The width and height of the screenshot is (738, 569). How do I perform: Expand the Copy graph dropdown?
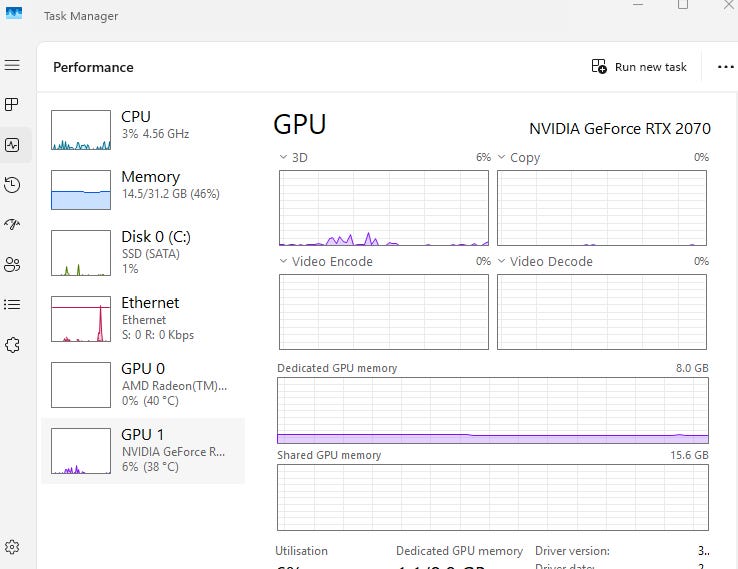point(502,158)
